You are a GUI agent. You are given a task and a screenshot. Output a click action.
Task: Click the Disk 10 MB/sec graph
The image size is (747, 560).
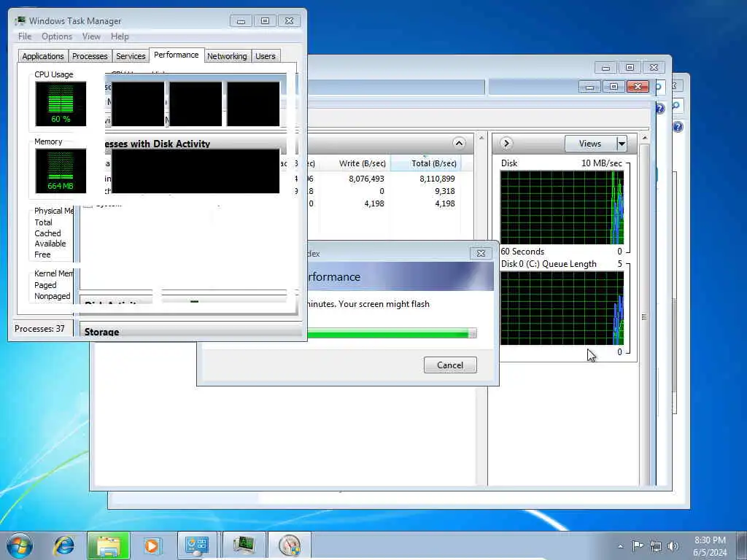(x=562, y=208)
